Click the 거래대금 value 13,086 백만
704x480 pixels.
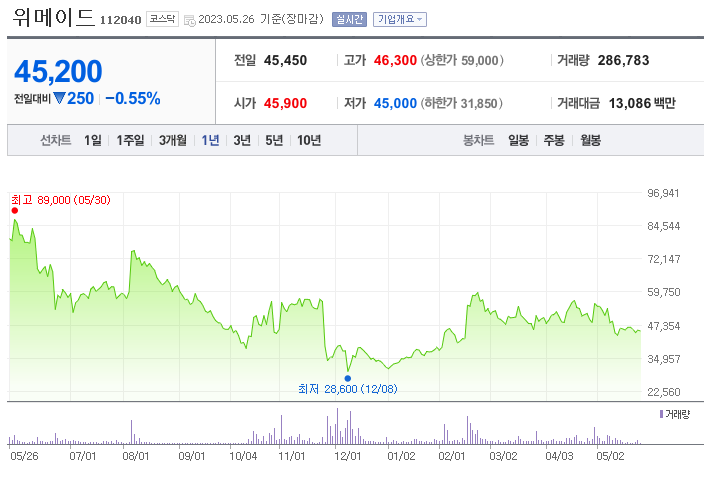[642, 103]
